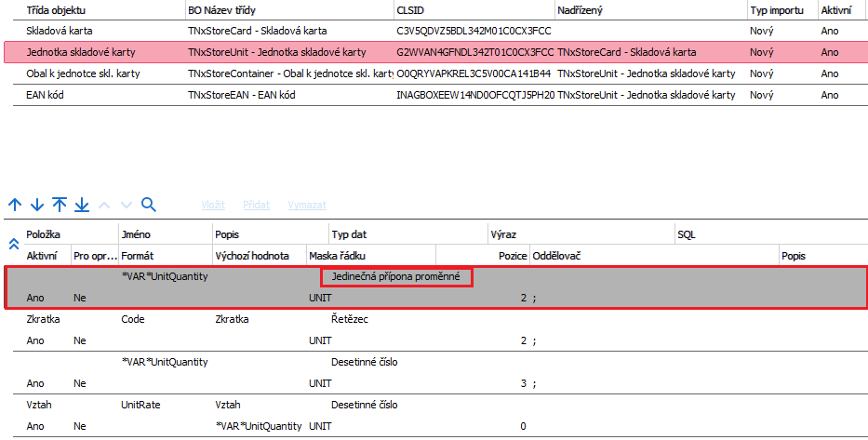Click the greyed-out up chevron icon
The height and width of the screenshot is (440, 868).
click(x=104, y=205)
